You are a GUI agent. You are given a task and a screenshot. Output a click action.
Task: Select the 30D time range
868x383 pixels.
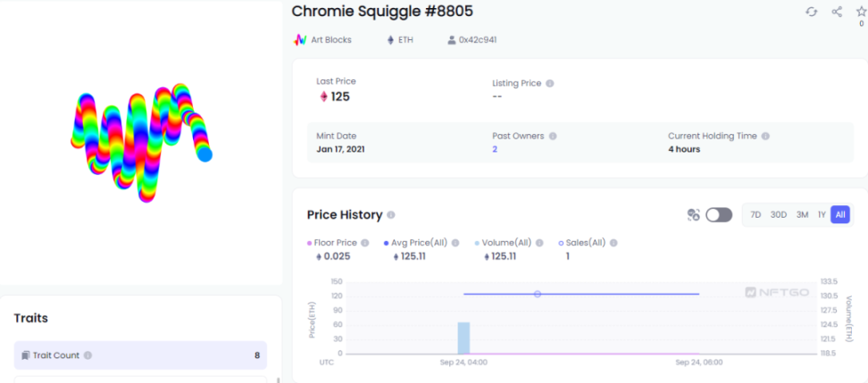[779, 215]
